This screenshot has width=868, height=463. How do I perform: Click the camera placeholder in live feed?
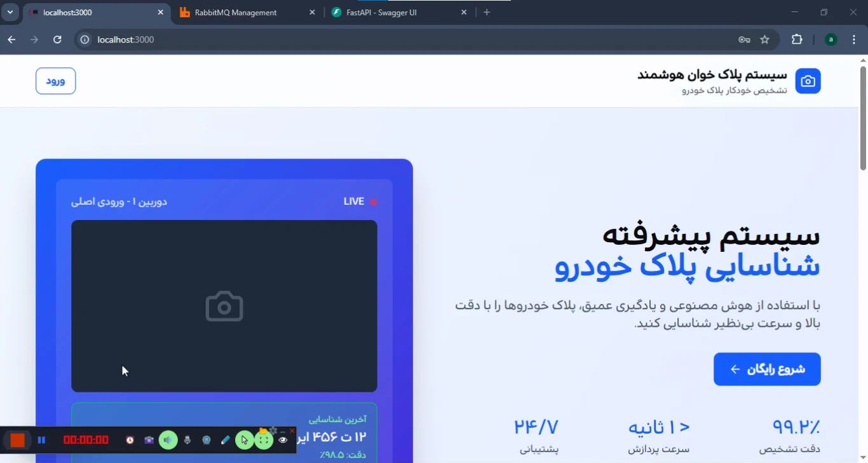click(x=224, y=306)
